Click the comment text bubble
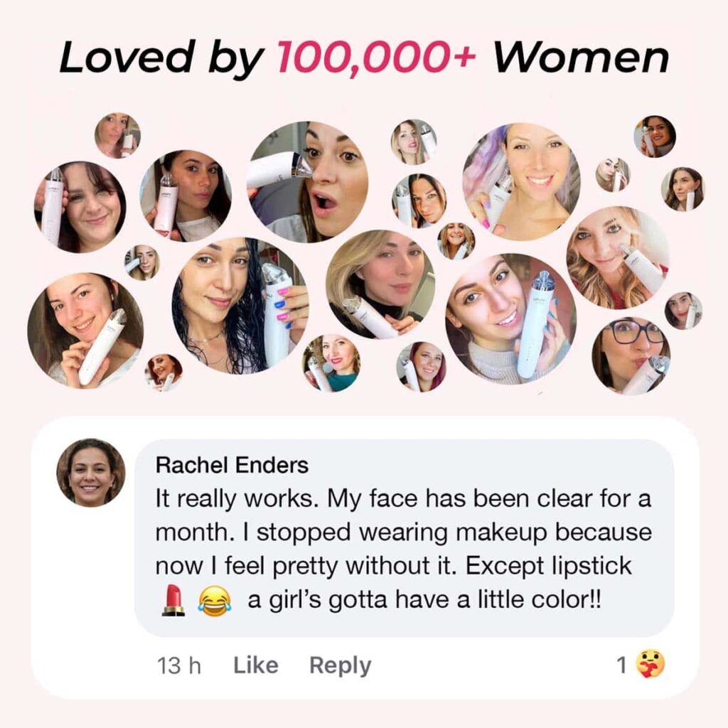The width and height of the screenshot is (728, 728). pyautogui.click(x=404, y=538)
